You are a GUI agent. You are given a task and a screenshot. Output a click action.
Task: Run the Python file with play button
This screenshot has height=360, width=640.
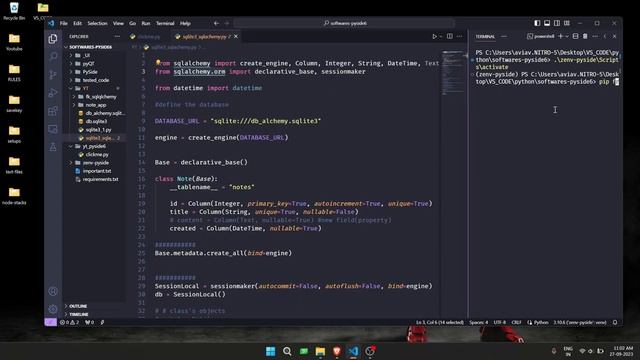(434, 36)
